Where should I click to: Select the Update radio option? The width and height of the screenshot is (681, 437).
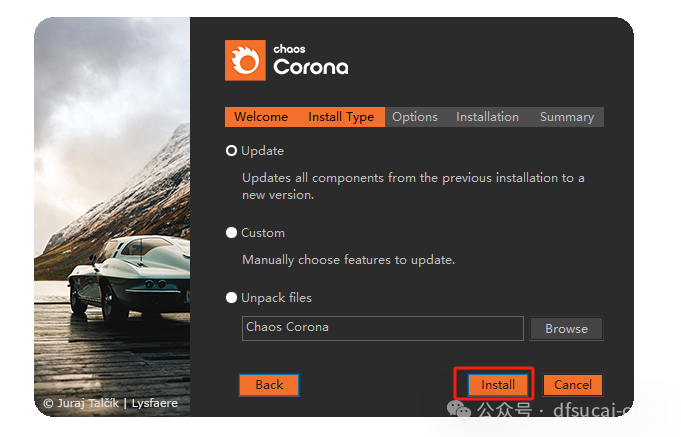(x=231, y=151)
